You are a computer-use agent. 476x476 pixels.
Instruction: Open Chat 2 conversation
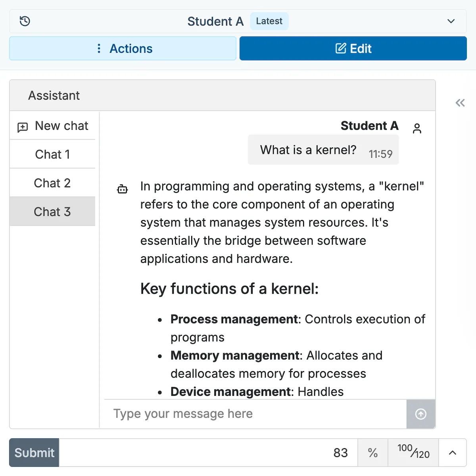click(52, 183)
